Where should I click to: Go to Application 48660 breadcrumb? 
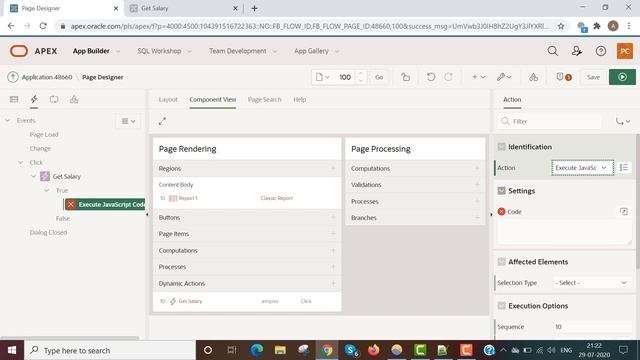tap(47, 77)
